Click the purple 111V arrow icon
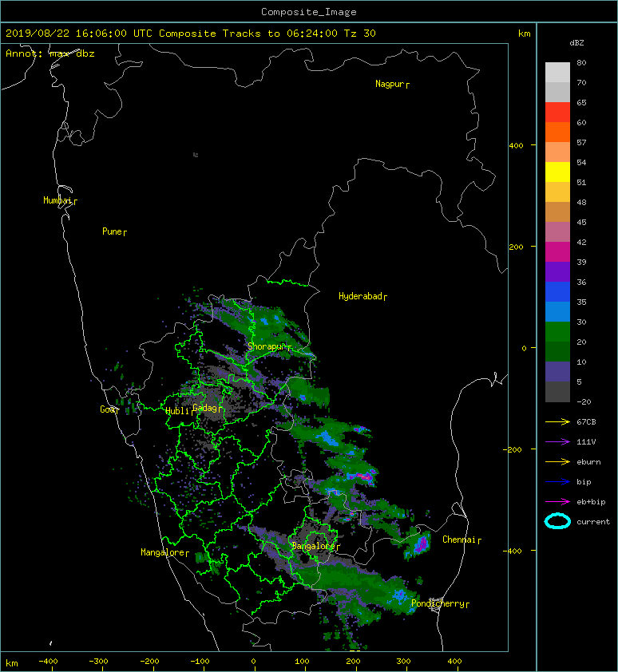618x672 pixels. pos(557,442)
